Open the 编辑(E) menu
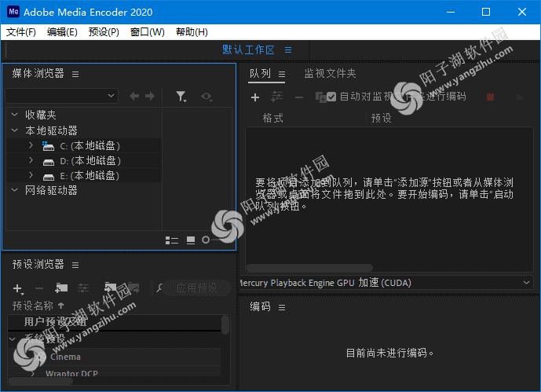541x392 pixels. tap(62, 32)
